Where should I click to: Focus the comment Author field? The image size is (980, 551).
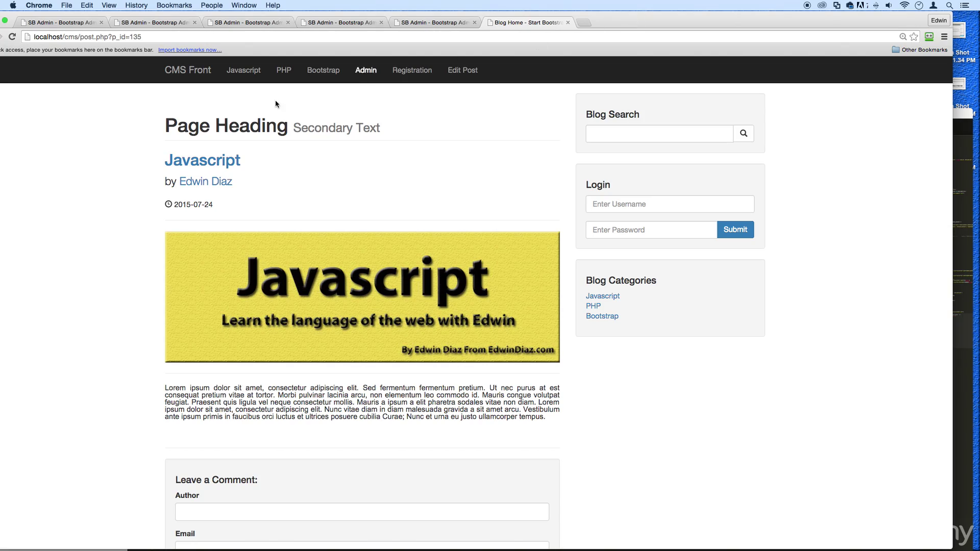tap(362, 512)
